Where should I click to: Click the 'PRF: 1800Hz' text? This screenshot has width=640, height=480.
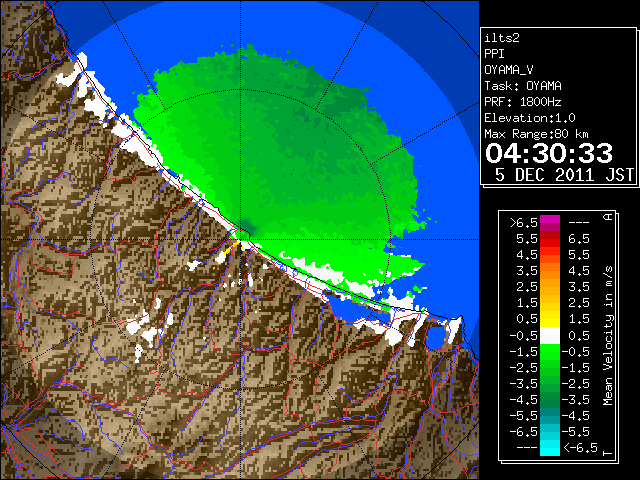[x=523, y=102]
